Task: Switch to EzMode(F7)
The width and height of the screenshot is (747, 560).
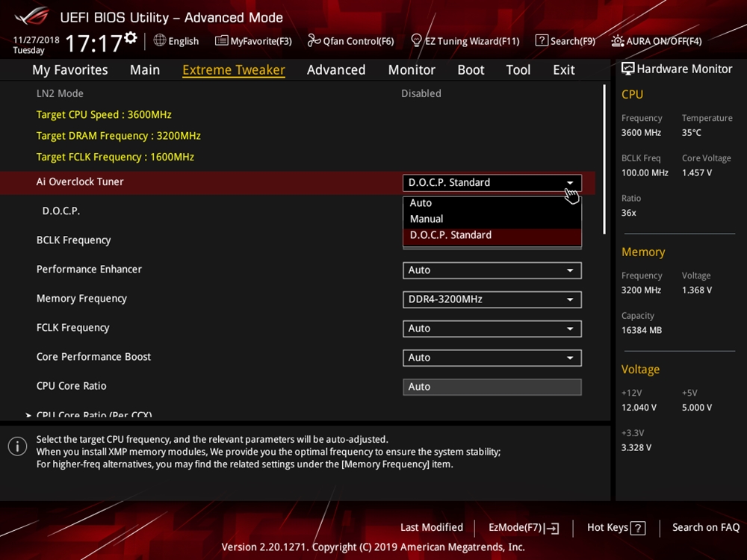Action: pos(523,528)
